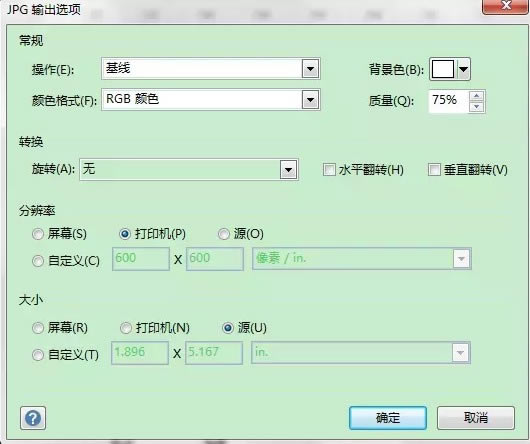The height and width of the screenshot is (444, 530).
Task: Click the 1.896 width size field
Action: point(140,353)
